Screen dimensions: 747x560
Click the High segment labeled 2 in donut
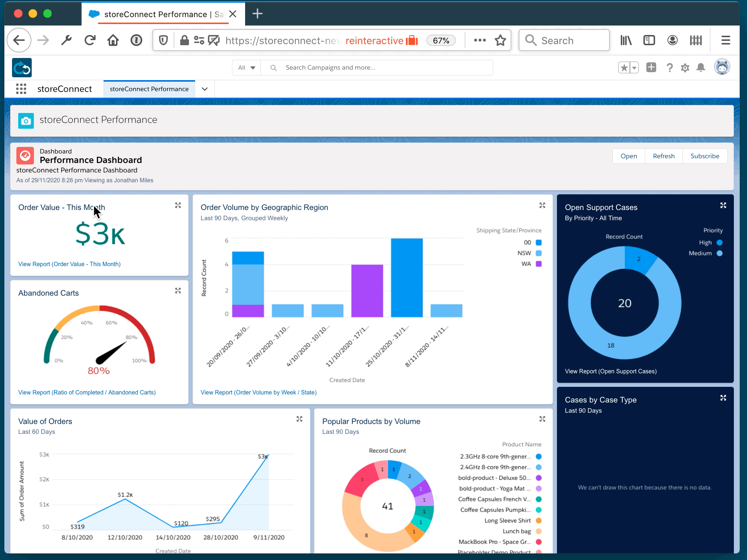[x=639, y=259]
